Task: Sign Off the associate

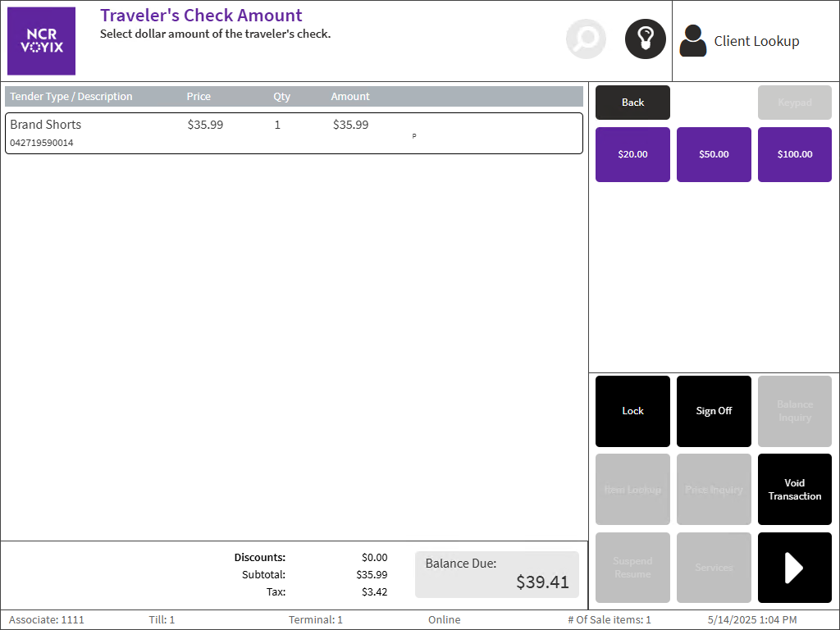Action: point(714,411)
